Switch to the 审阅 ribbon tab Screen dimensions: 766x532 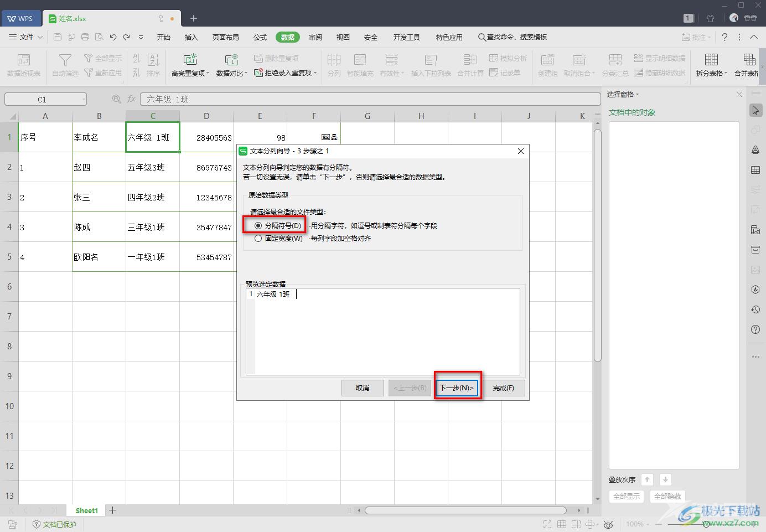point(315,37)
